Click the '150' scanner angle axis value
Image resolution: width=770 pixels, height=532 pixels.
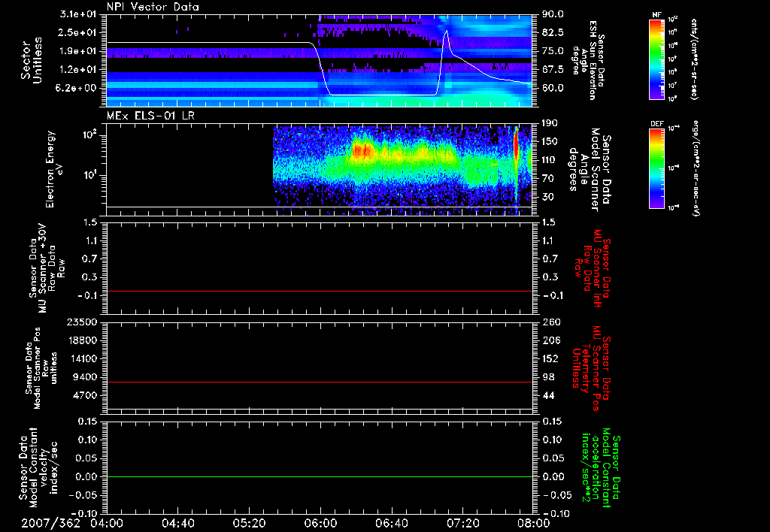point(550,142)
